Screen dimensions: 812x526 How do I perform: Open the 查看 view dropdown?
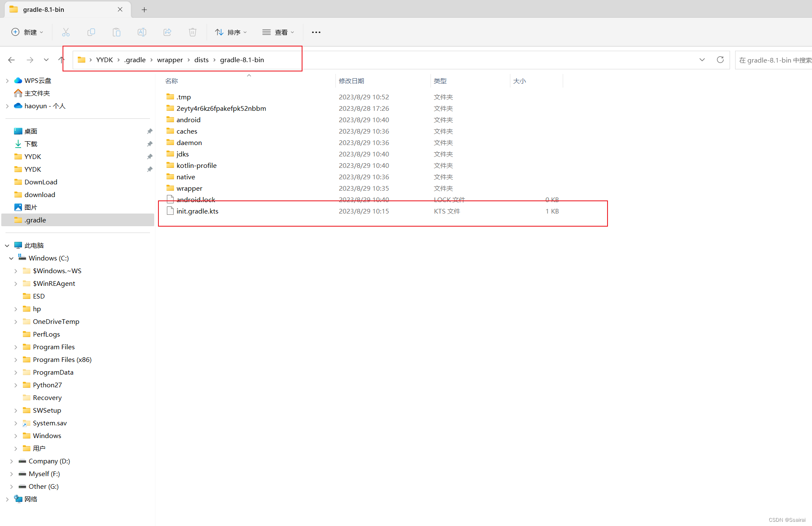click(x=278, y=32)
